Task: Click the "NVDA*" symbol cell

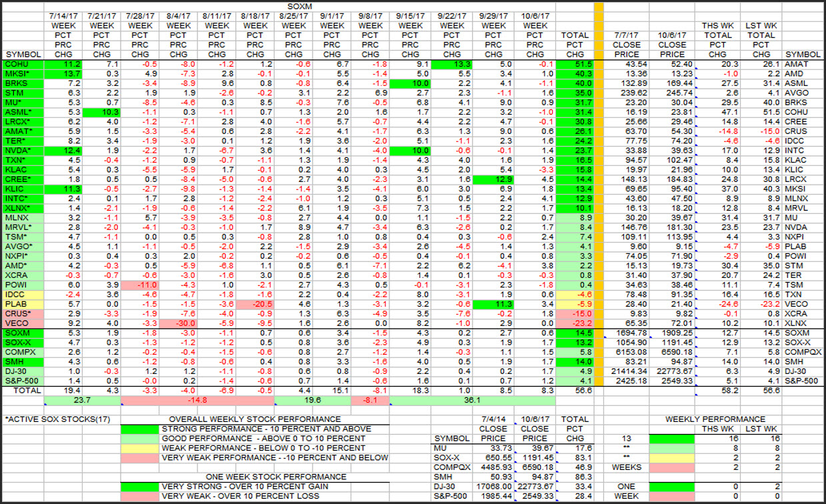Action: tap(23, 151)
